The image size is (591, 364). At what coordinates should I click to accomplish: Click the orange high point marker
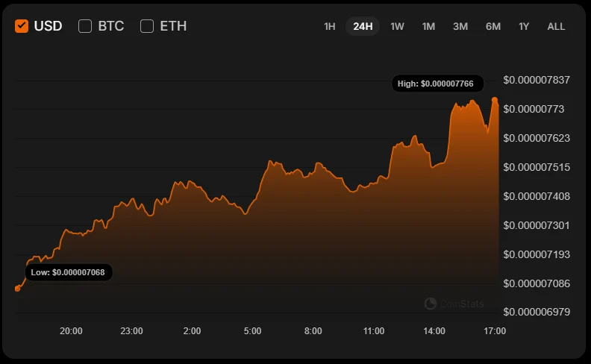click(x=495, y=100)
